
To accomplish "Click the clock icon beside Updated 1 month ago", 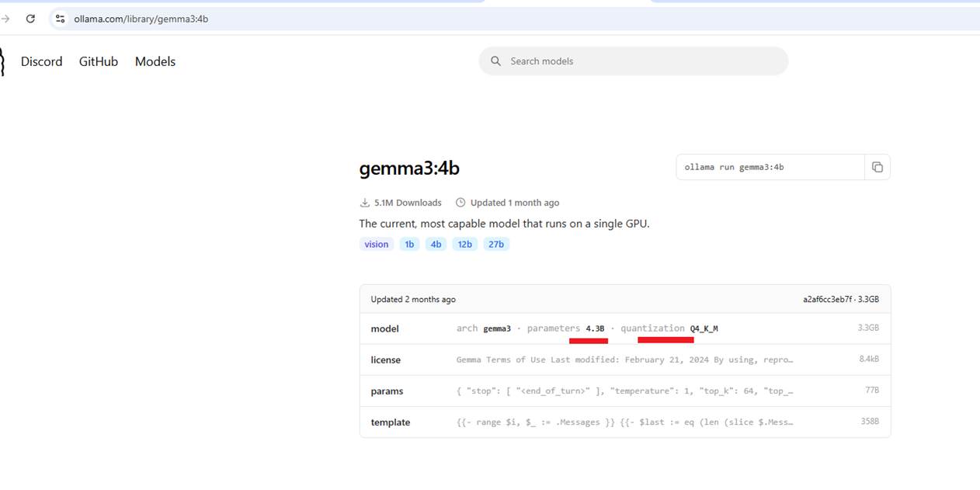I will (460, 203).
